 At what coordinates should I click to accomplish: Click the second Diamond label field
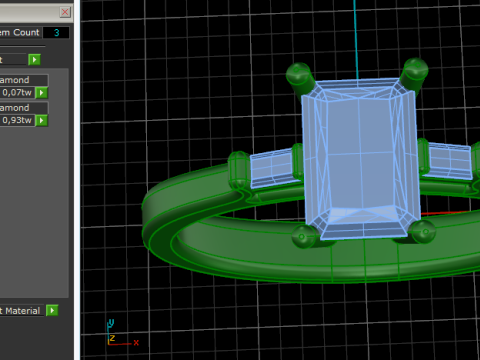click(24, 108)
